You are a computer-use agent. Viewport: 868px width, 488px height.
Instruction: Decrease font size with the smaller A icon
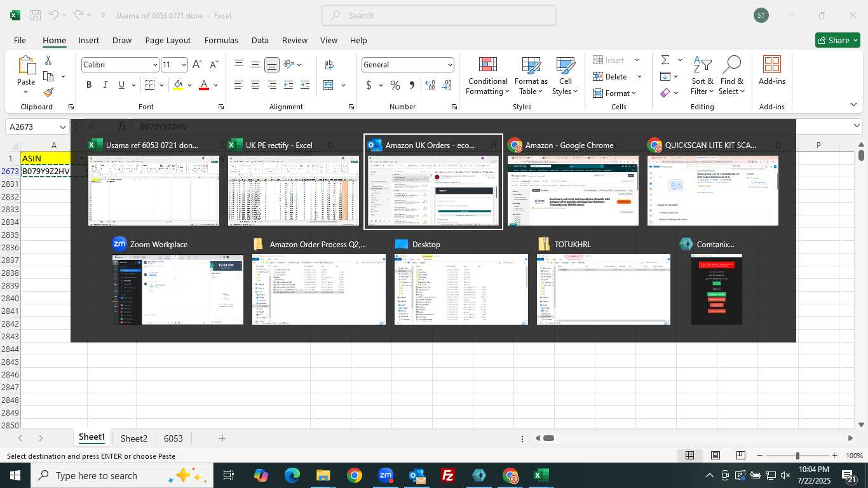[x=214, y=64]
